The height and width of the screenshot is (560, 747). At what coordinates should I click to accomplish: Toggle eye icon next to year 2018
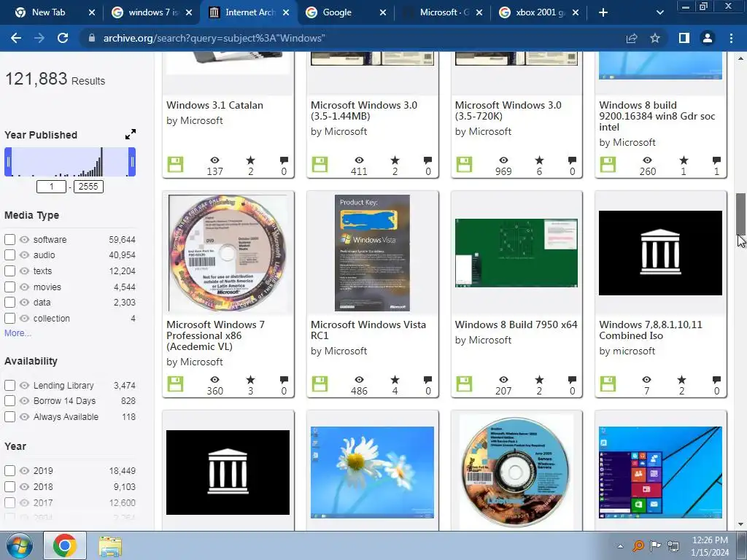click(24, 486)
